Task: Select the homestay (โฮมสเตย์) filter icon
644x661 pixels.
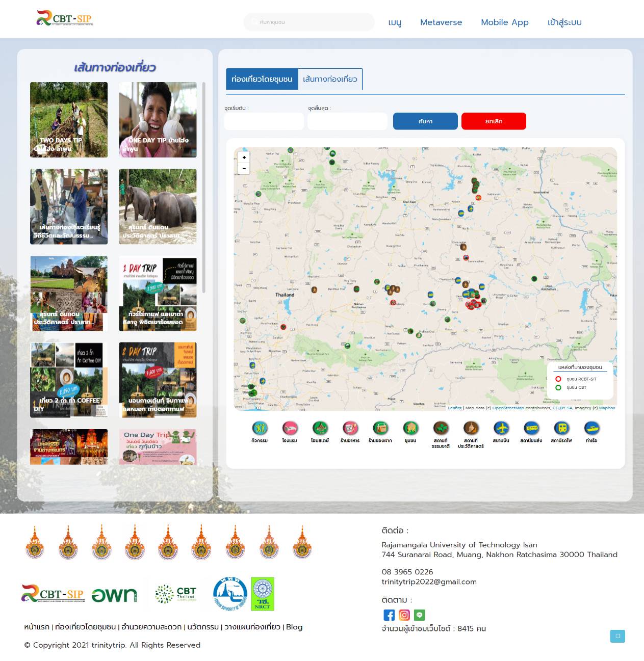Action: pos(320,429)
